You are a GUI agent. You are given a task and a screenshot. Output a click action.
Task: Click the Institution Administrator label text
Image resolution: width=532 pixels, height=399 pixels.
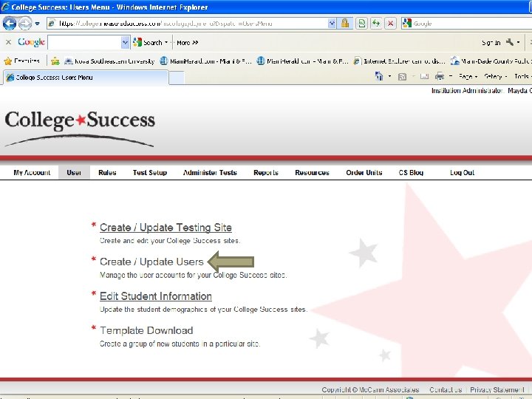pos(467,90)
